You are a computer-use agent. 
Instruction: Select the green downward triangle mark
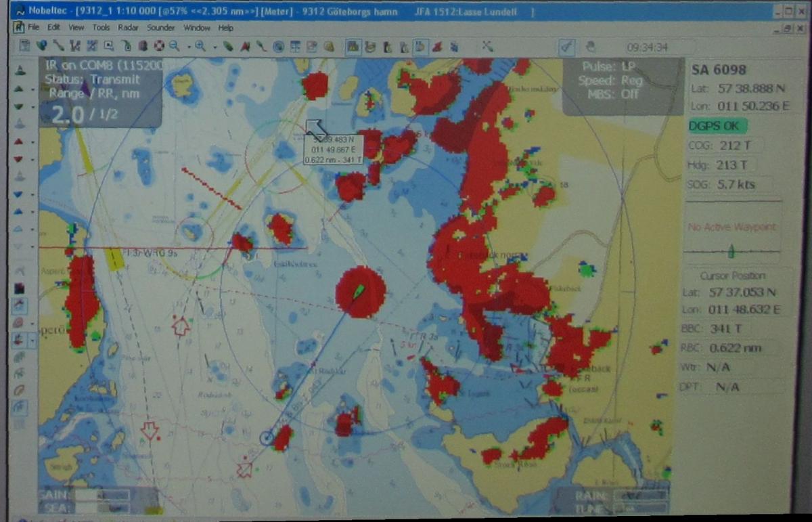pyautogui.click(x=19, y=106)
